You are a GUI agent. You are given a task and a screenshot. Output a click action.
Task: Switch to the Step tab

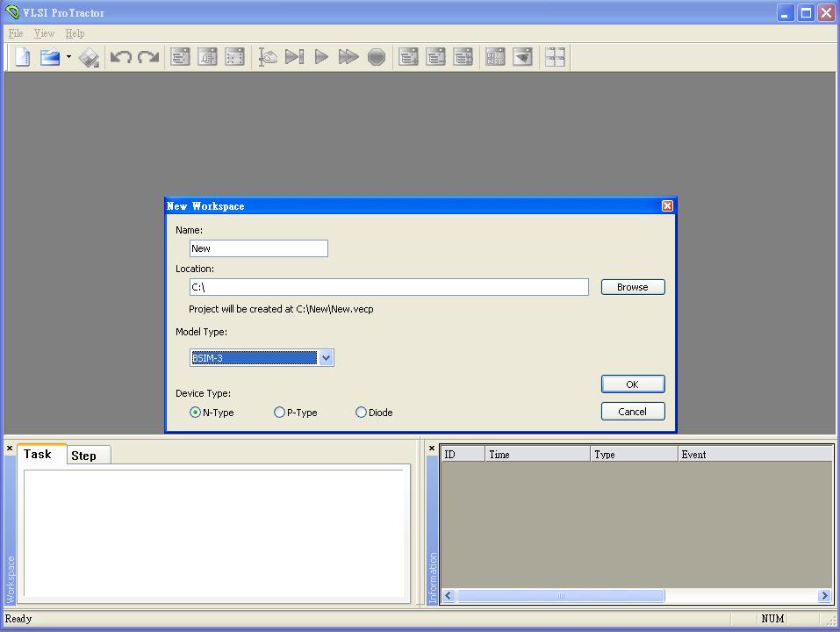(x=84, y=455)
